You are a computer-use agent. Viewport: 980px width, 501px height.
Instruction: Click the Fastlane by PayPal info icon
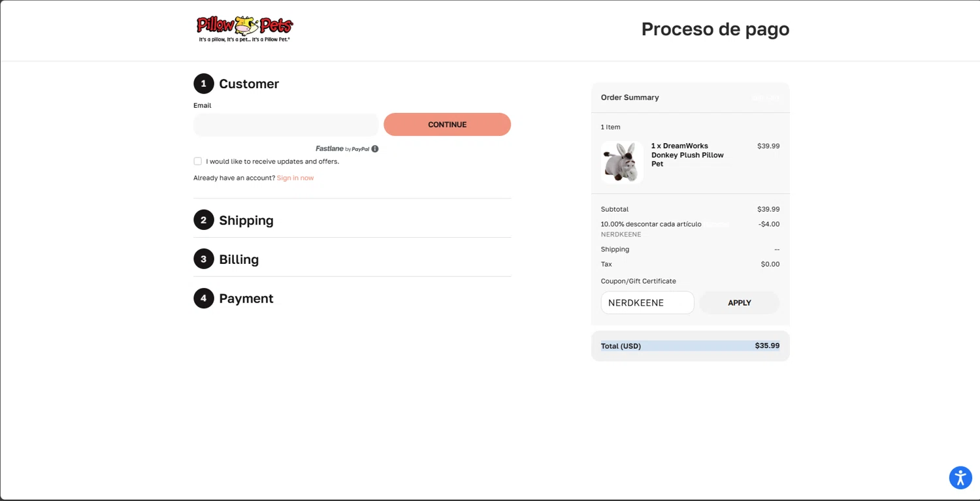tap(375, 149)
